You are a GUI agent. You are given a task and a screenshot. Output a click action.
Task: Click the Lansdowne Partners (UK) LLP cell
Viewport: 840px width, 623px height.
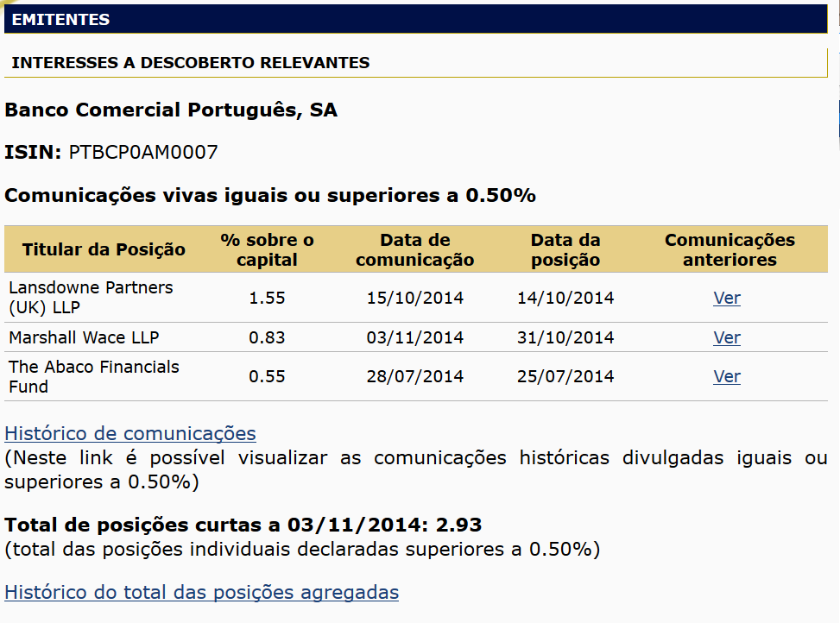click(x=91, y=298)
